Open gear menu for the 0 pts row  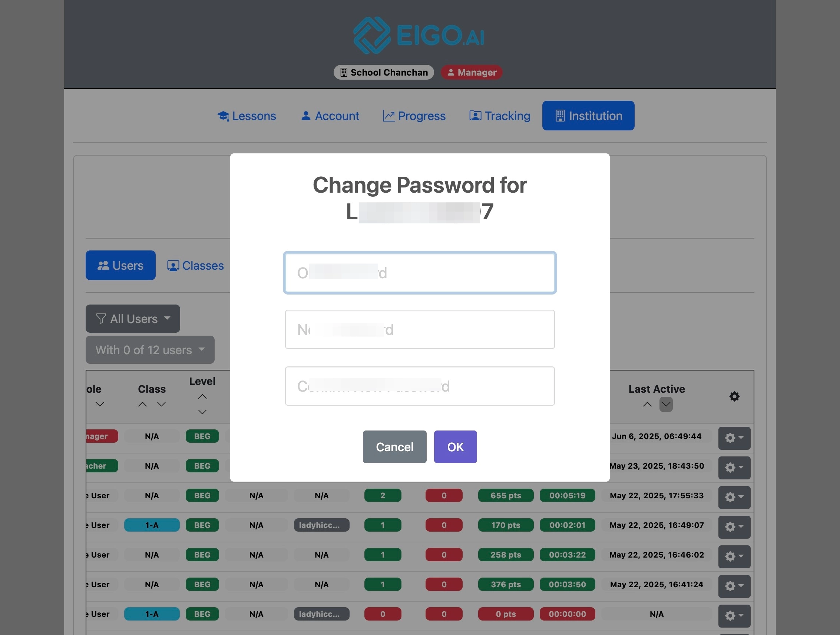coord(734,616)
